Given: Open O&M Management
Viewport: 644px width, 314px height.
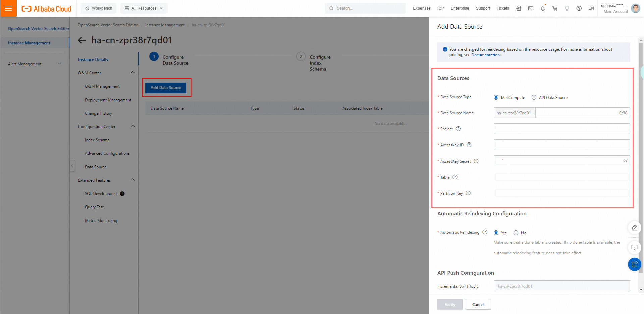Looking at the screenshot, I should click(x=102, y=86).
